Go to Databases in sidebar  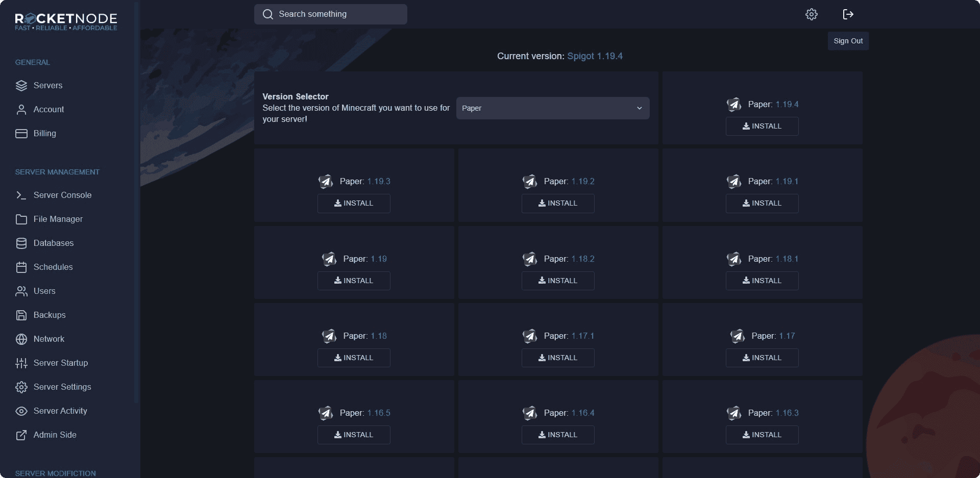(x=53, y=243)
